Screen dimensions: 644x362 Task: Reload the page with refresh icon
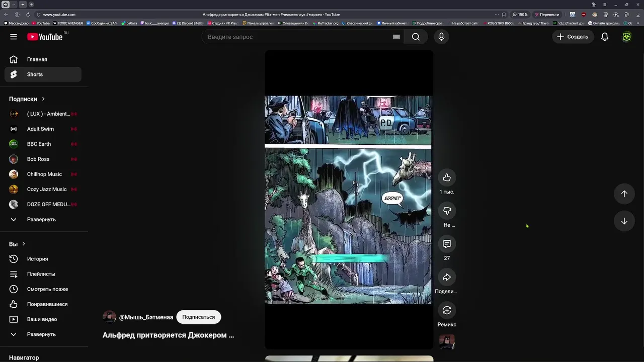tap(28, 15)
